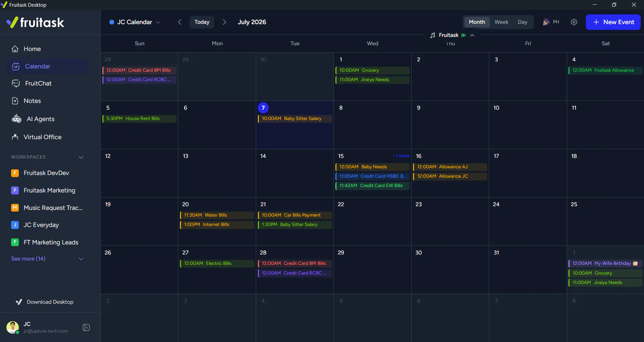Click the Calendar icon in sidebar
The width and height of the screenshot is (644, 342).
(x=16, y=66)
